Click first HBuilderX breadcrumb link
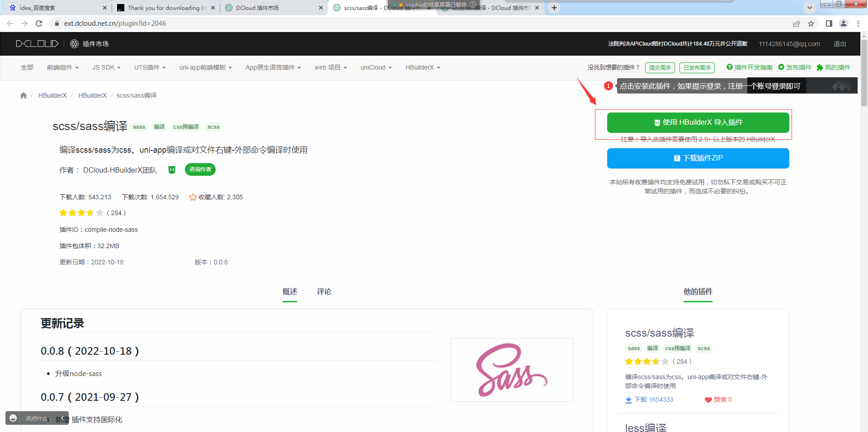 [52, 95]
